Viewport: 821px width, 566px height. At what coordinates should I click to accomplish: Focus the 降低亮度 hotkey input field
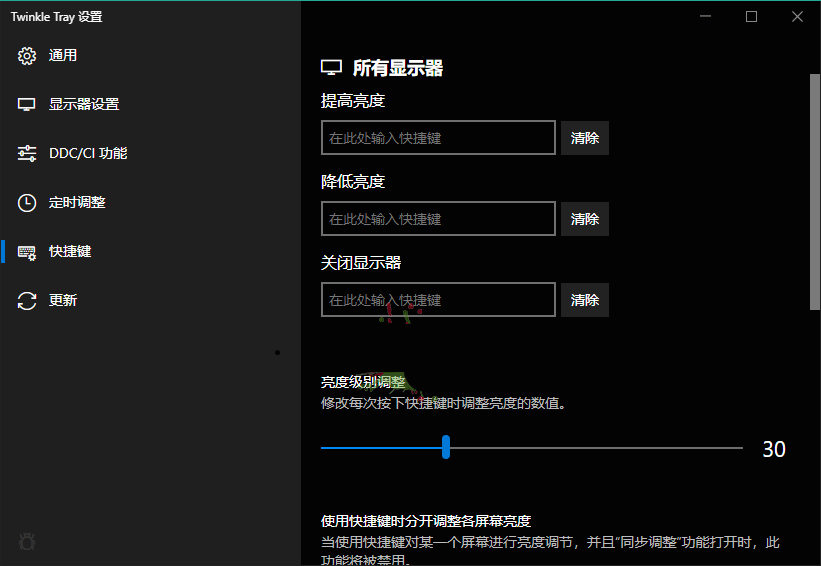[438, 219]
